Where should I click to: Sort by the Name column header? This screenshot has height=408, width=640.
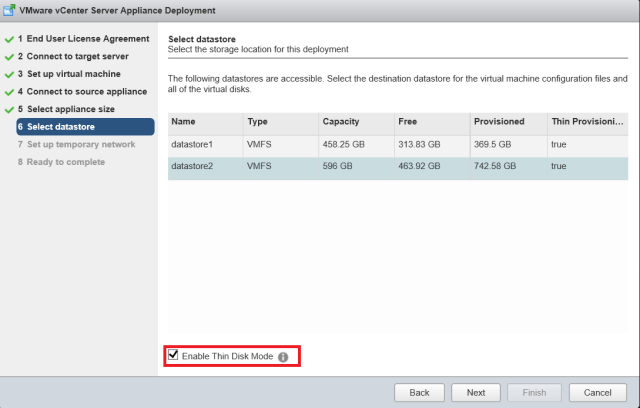click(205, 122)
